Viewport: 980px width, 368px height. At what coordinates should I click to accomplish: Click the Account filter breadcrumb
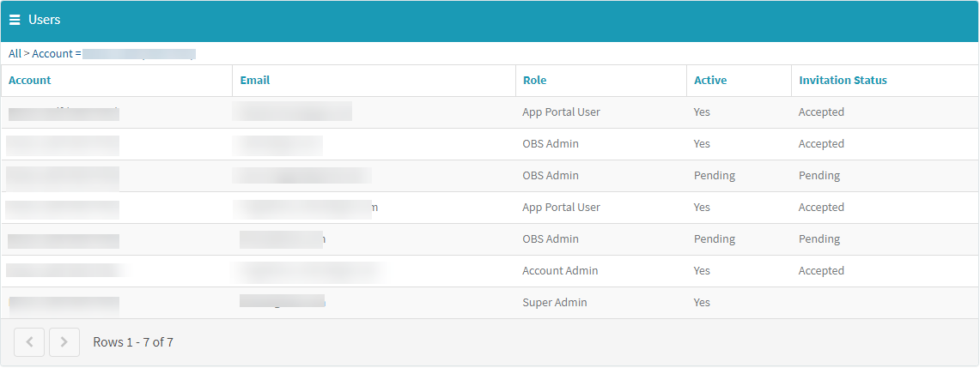[113, 53]
